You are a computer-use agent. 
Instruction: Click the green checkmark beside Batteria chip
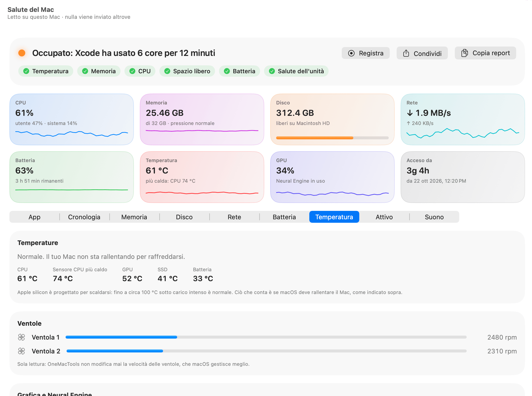pos(227,71)
